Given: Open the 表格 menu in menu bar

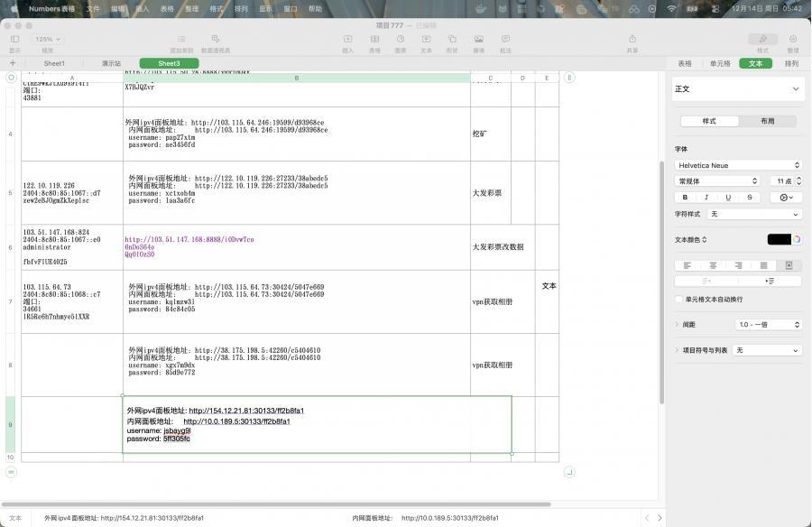Looking at the screenshot, I should tap(167, 8).
